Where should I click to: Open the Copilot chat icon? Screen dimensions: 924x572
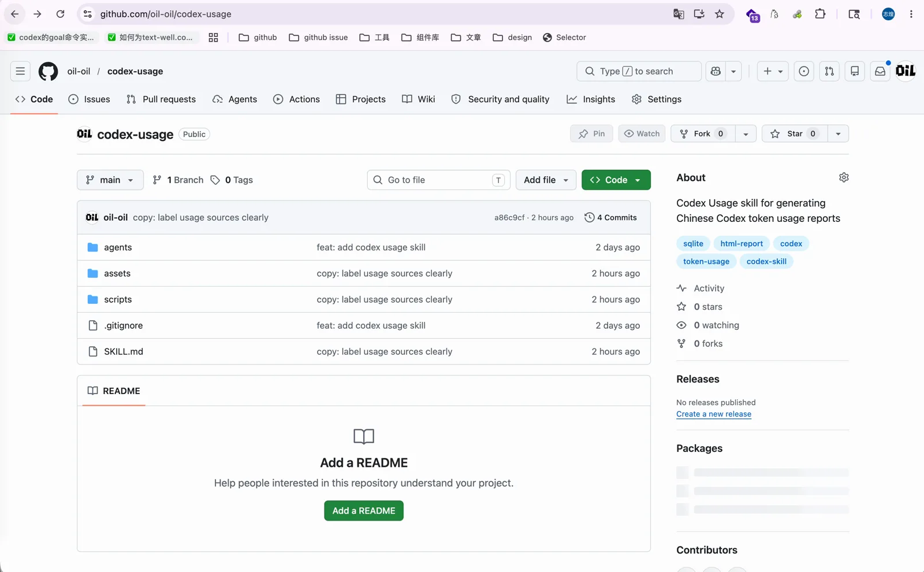716,71
